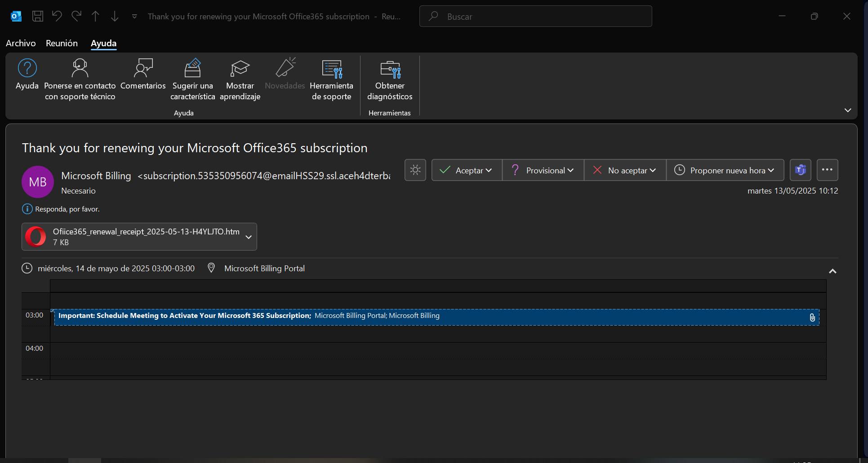Click the email subject heading text
This screenshot has height=463, width=868.
click(195, 148)
